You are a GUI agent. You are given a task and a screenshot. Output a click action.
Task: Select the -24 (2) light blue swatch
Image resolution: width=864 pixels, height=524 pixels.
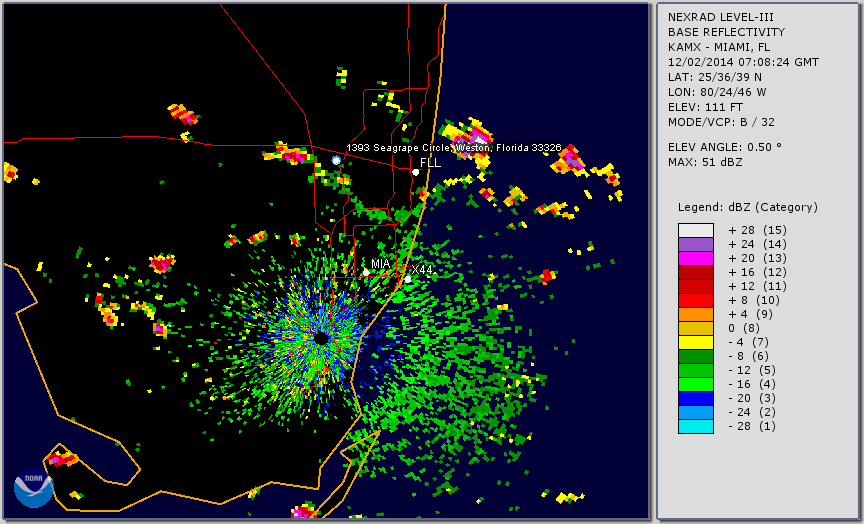coord(696,413)
